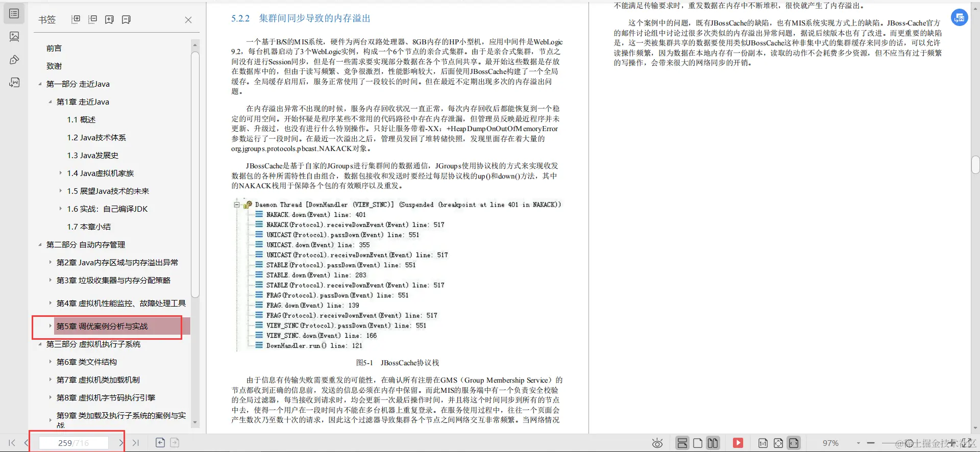Open bookmark 第9章 类加载及执行子系统的案例与实战

(x=121, y=420)
